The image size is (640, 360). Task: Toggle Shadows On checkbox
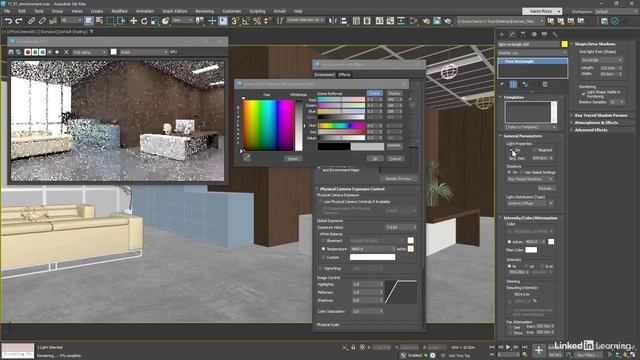coord(509,173)
